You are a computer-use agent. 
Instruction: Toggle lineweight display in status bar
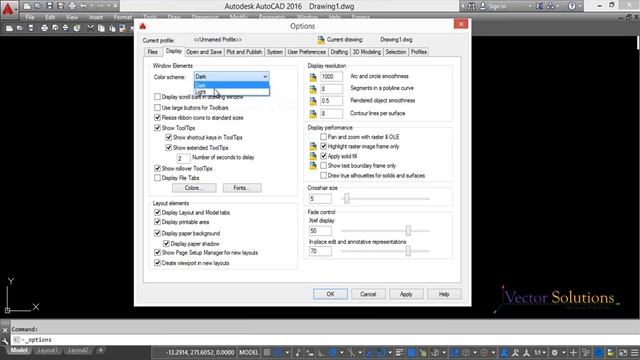click(399, 352)
